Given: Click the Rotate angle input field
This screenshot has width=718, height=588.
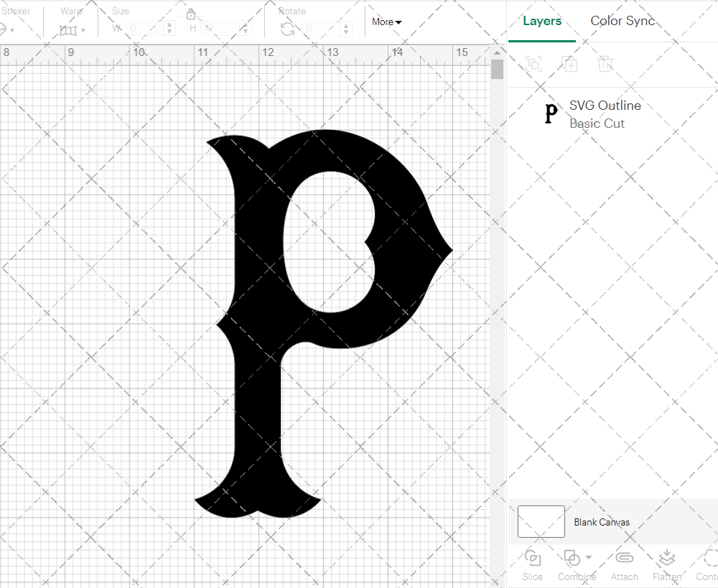Looking at the screenshot, I should coord(320,29).
